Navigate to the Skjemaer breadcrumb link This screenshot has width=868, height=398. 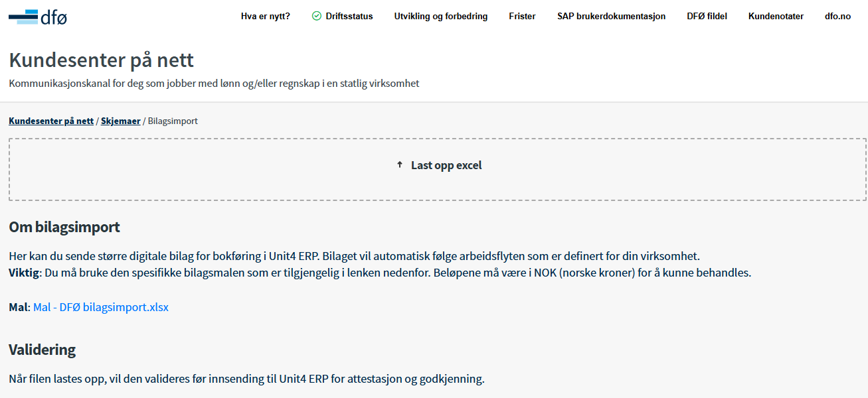pos(121,121)
